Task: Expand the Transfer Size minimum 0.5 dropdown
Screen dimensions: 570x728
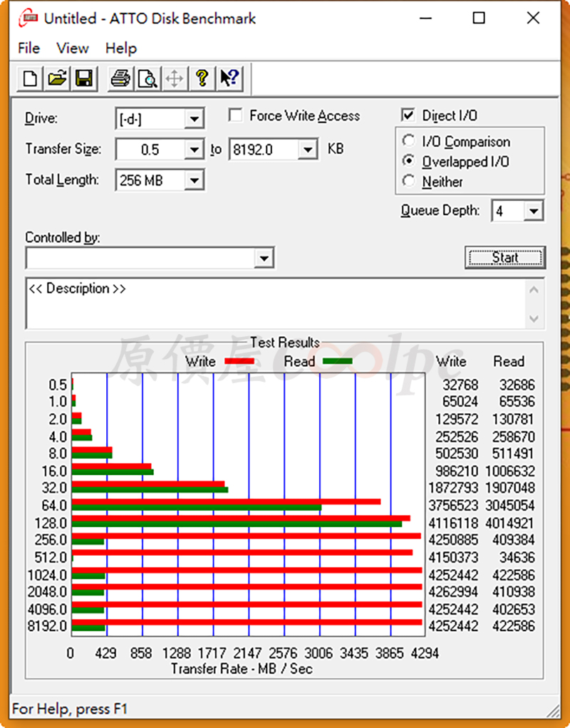Action: pyautogui.click(x=195, y=150)
